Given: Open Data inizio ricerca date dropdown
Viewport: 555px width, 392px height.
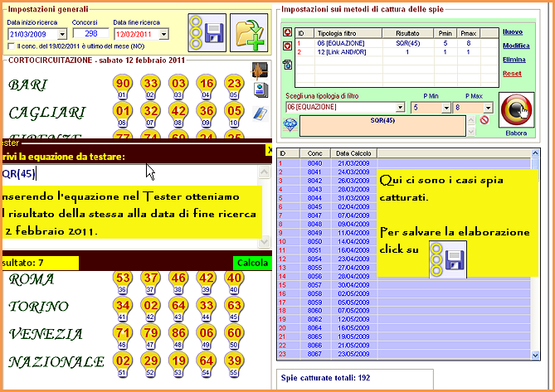Looking at the screenshot, I should point(62,34).
